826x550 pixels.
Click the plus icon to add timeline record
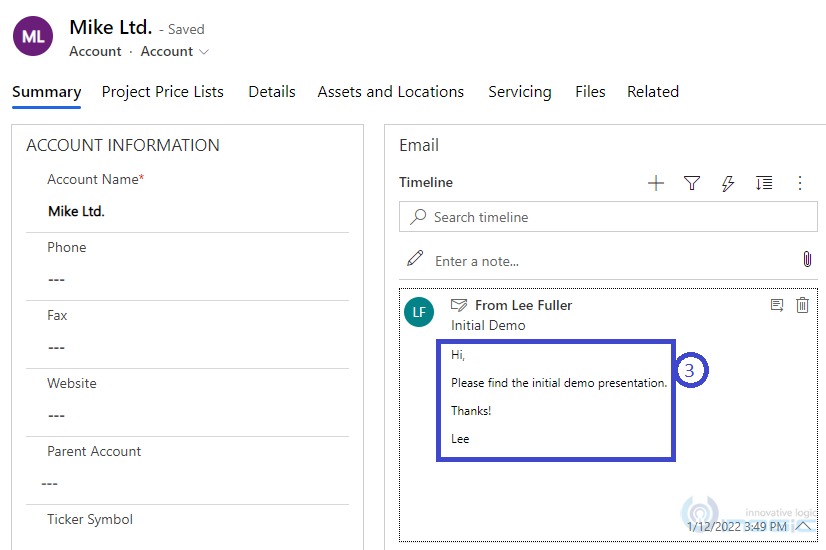pos(656,183)
